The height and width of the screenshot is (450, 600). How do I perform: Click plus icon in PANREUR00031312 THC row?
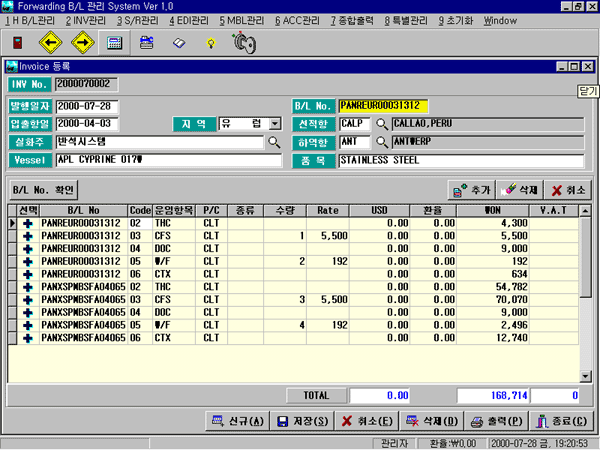(28, 223)
